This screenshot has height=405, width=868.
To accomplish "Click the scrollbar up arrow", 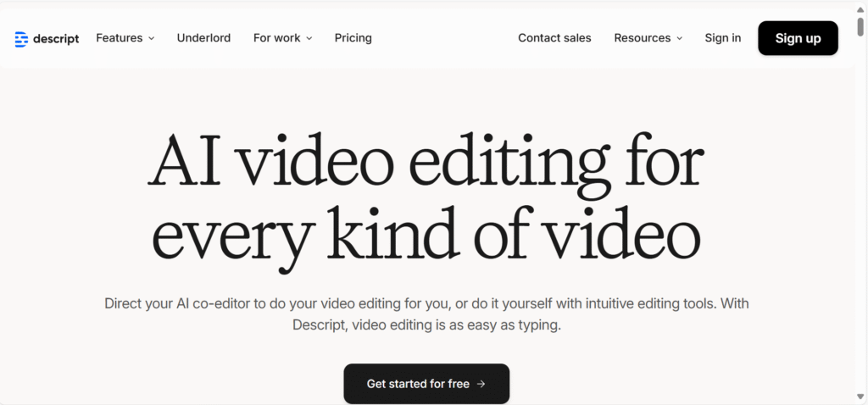I will coord(860,6).
